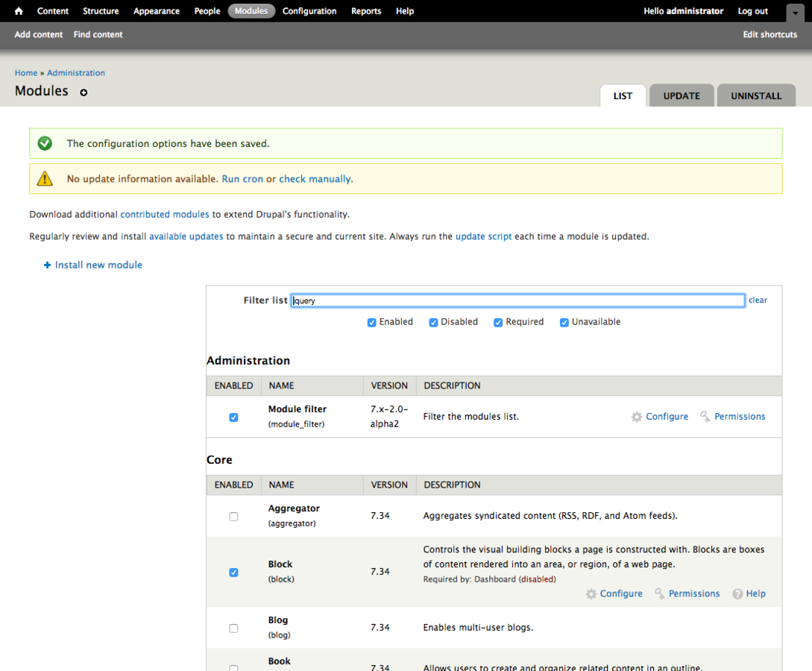The image size is (812, 671).
Task: Click the Find content shortcut
Action: coord(98,34)
